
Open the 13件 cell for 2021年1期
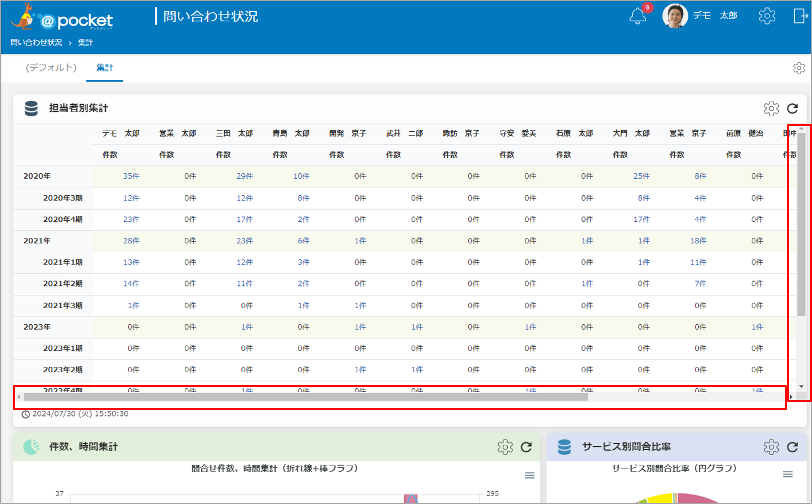click(131, 262)
